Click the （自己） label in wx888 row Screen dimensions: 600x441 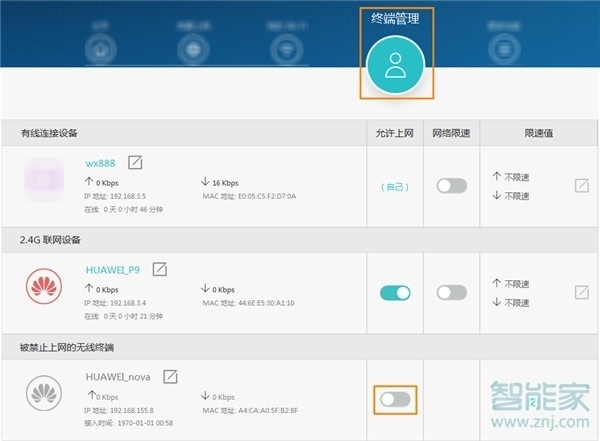click(x=395, y=187)
